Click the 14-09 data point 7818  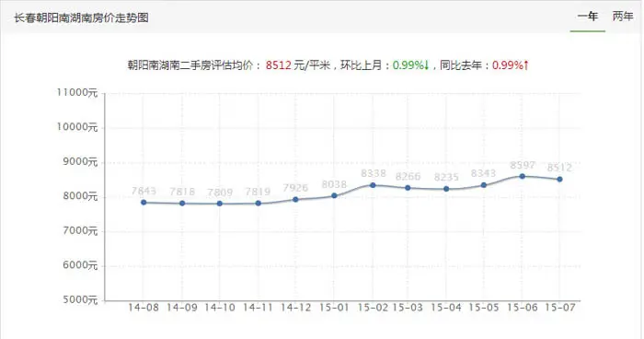[182, 204]
